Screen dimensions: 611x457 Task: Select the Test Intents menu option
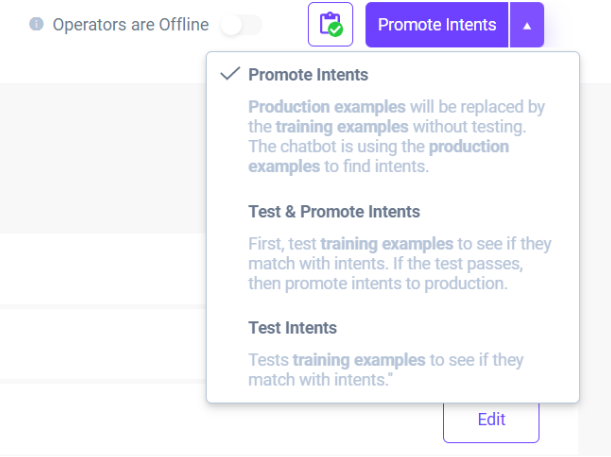[292, 328]
